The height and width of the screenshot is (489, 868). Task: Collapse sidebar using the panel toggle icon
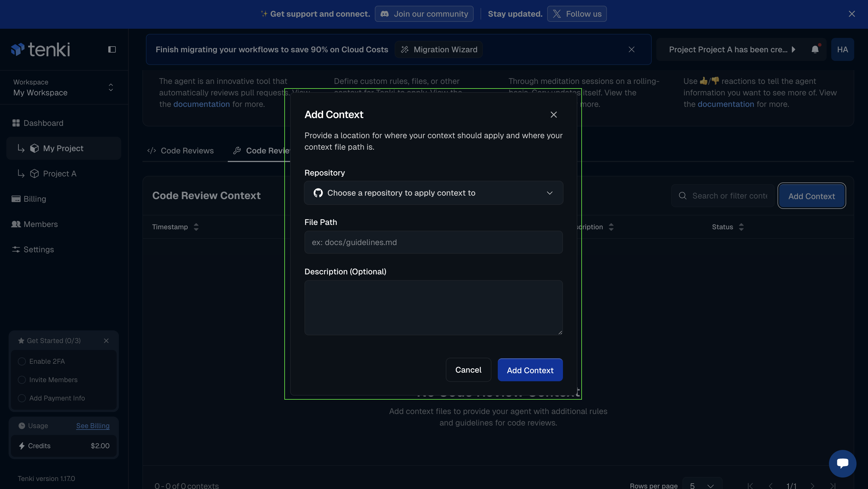112,49
